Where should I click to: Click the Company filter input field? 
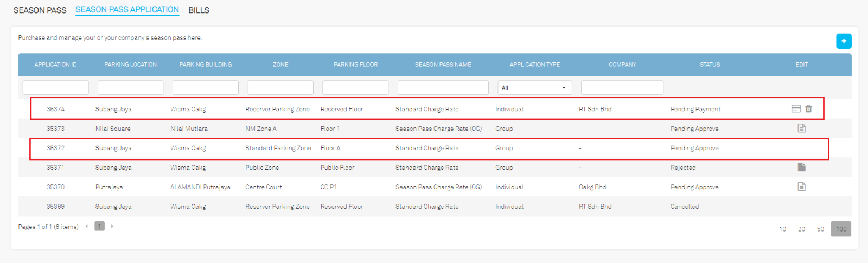(x=622, y=88)
